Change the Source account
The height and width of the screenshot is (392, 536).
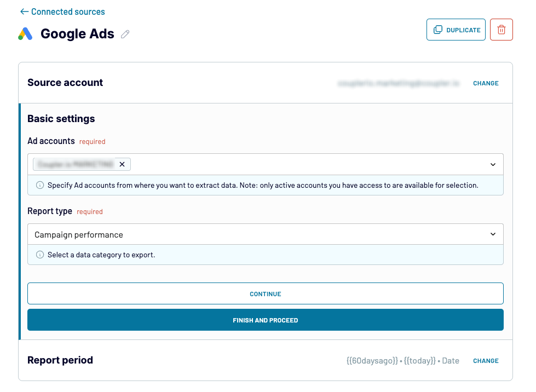486,83
